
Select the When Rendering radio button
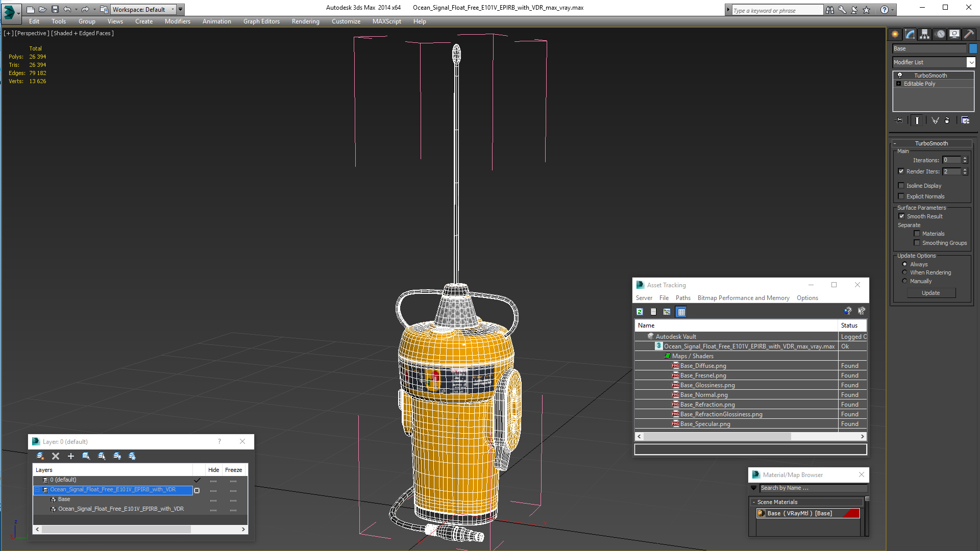coord(905,272)
